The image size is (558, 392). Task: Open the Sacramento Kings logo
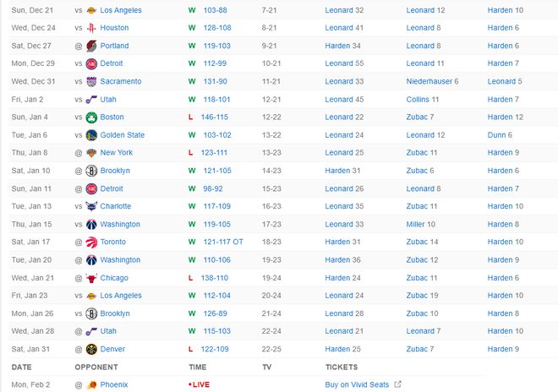[x=91, y=81]
